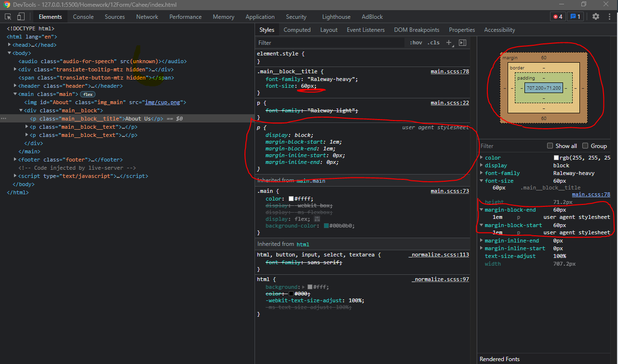Open main.scss:78 link in Styles pane
The width and height of the screenshot is (618, 364).
[x=450, y=71]
